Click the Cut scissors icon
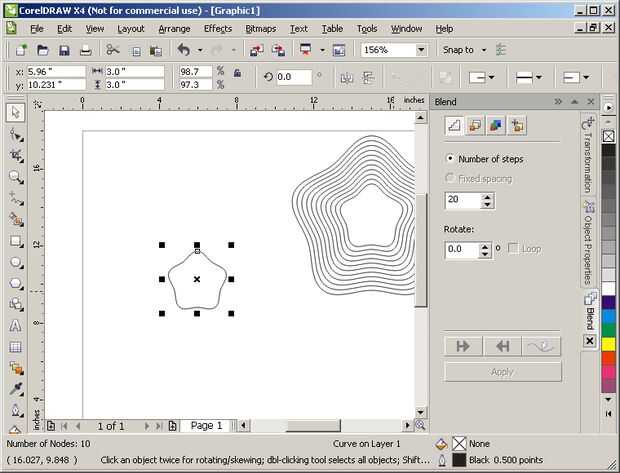This screenshot has width=620, height=473. click(113, 50)
